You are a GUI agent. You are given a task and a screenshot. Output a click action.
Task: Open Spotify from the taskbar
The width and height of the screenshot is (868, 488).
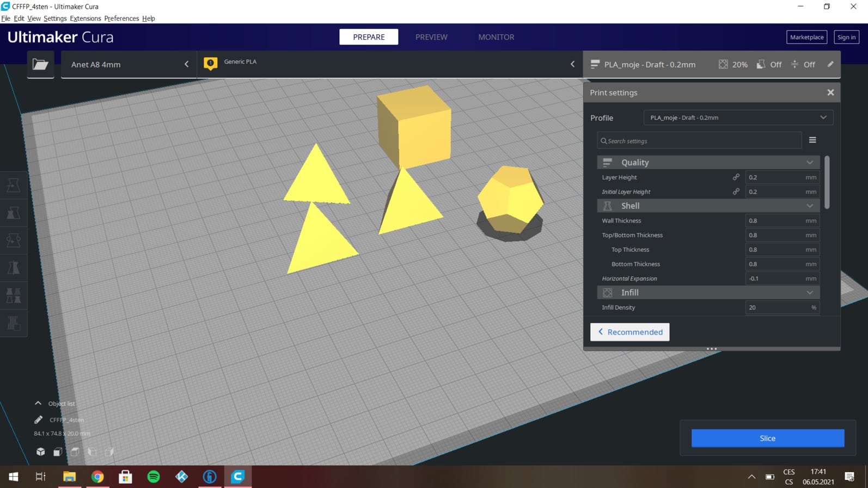click(154, 477)
